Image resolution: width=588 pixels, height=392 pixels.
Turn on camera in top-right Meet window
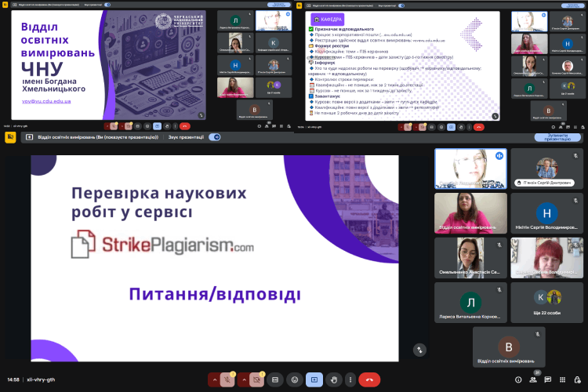(x=423, y=127)
